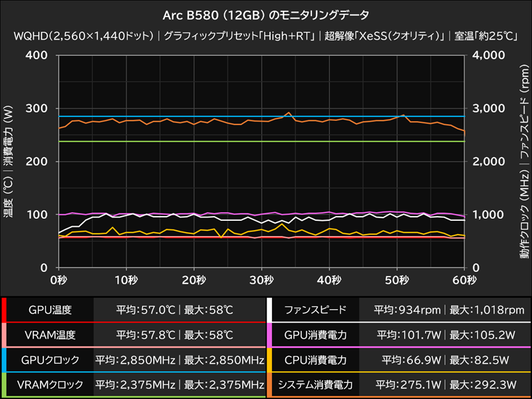The height and width of the screenshot is (399, 532).
Task: Click the time axis label "60秒"
Action: [464, 280]
